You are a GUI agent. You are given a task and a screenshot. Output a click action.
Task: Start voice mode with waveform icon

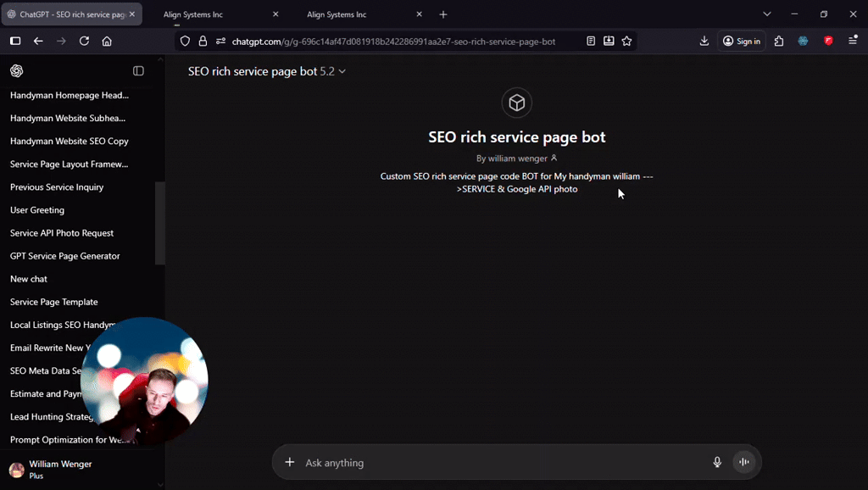click(x=743, y=462)
